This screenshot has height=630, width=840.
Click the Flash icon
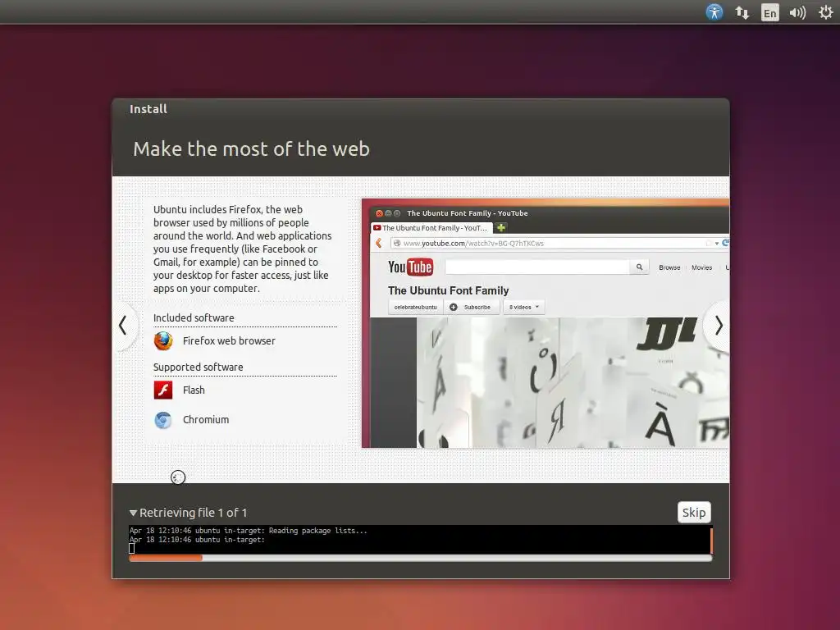(x=163, y=390)
